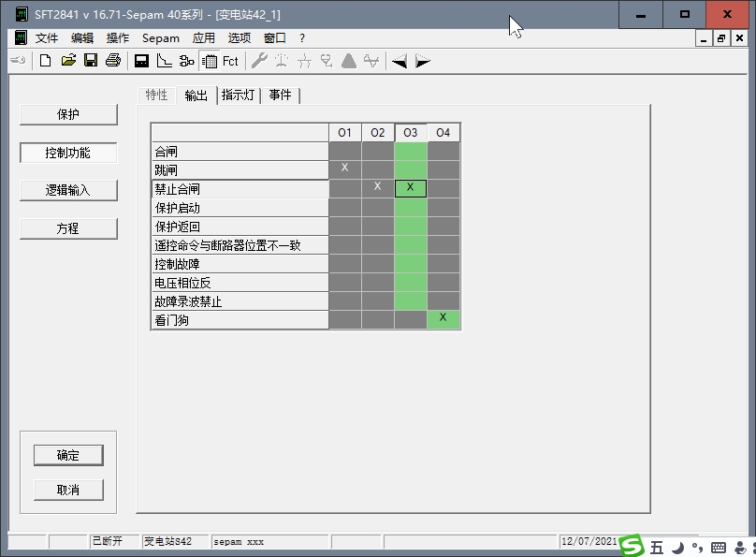Toggle the 合闸 O3 green cell
The width and height of the screenshot is (756, 557).
pos(411,151)
